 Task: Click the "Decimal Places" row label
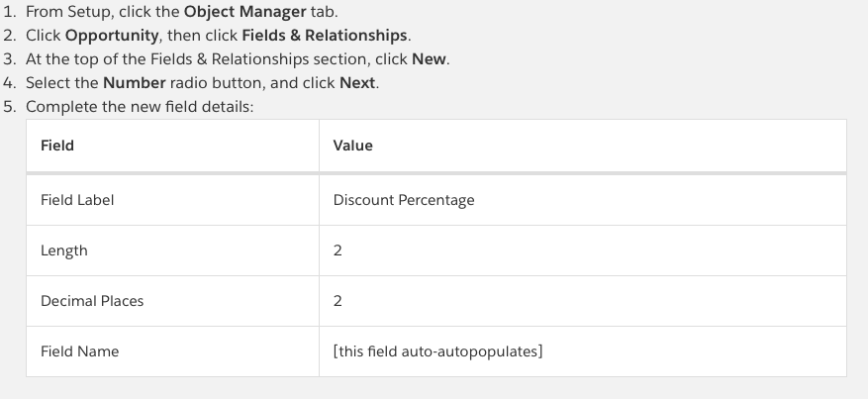92,301
